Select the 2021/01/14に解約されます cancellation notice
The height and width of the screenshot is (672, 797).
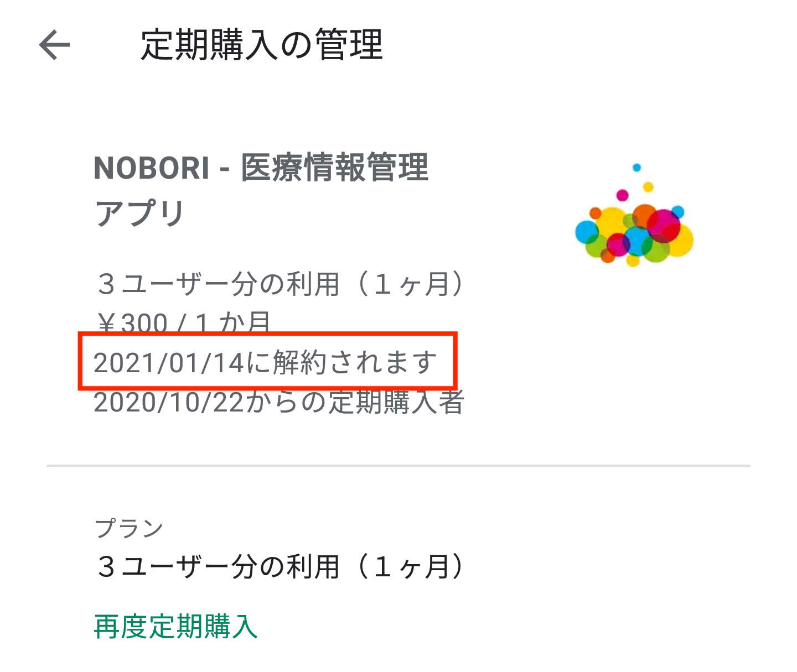[x=265, y=363]
